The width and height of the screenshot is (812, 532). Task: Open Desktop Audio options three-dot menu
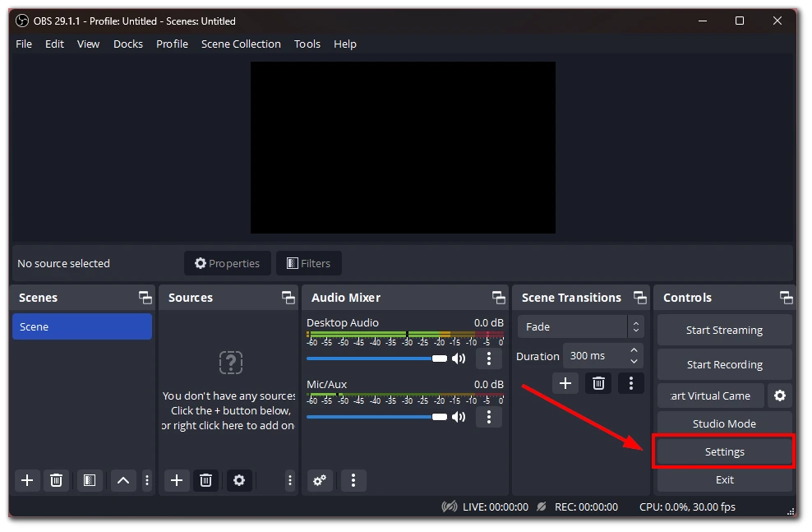coord(489,359)
